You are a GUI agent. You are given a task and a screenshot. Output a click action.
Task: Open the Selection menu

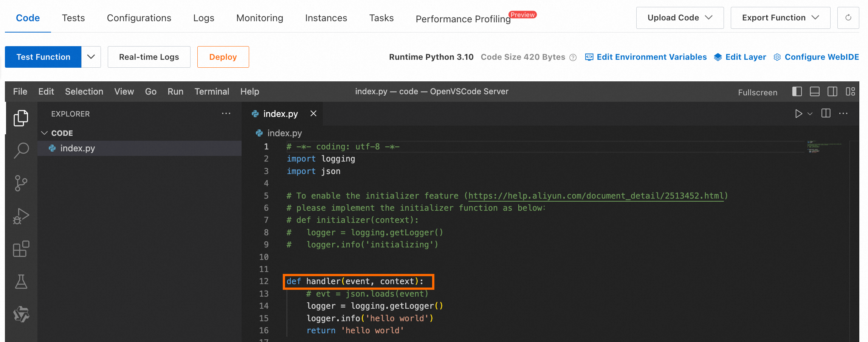[84, 92]
